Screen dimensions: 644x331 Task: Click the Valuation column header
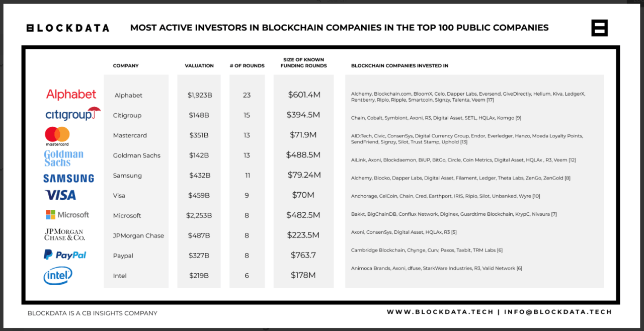pyautogui.click(x=199, y=66)
